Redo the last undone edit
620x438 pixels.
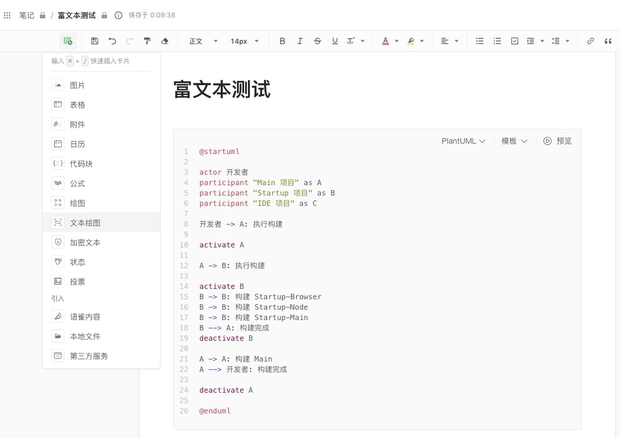129,41
